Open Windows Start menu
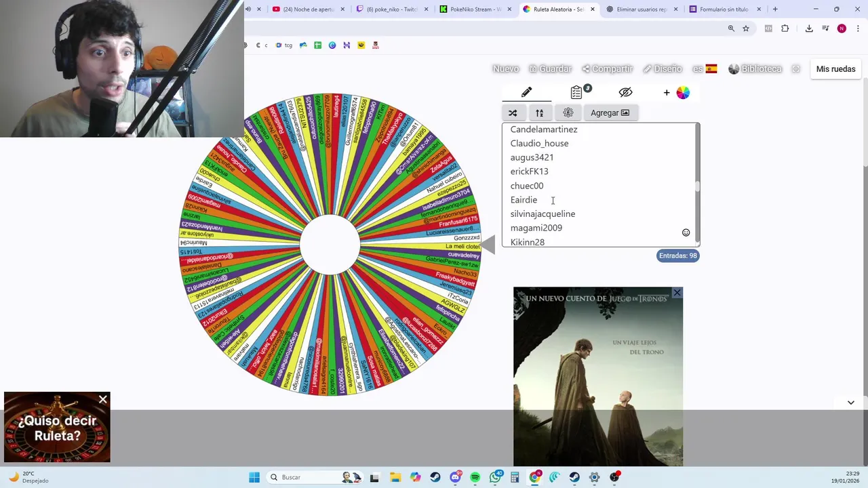Viewport: 868px width, 488px height. (254, 477)
